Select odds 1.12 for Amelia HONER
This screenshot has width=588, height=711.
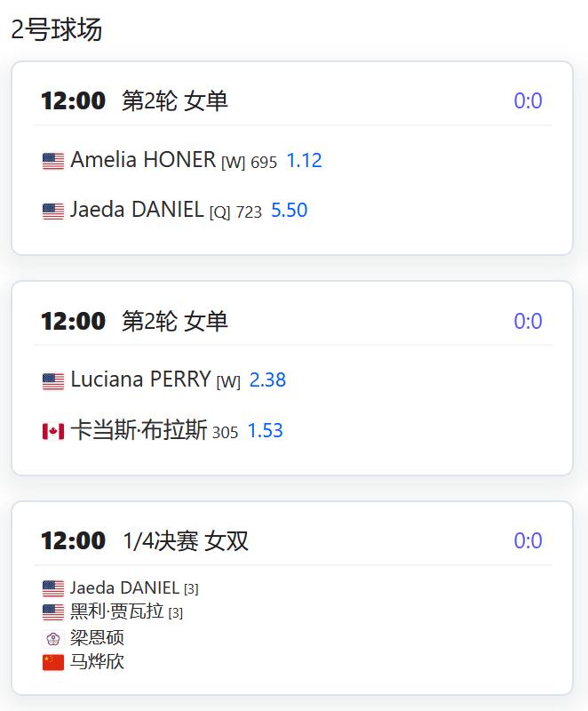pyautogui.click(x=304, y=161)
